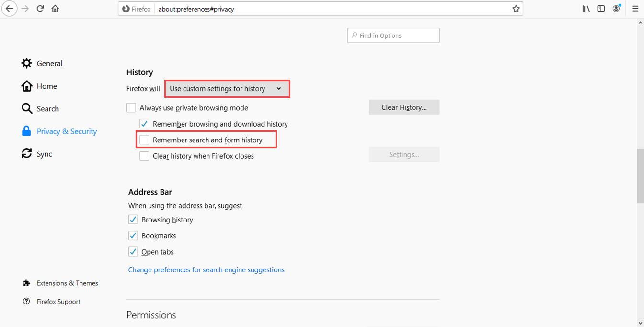Click the disabled Settings button
The image size is (644, 327).
[x=404, y=154]
